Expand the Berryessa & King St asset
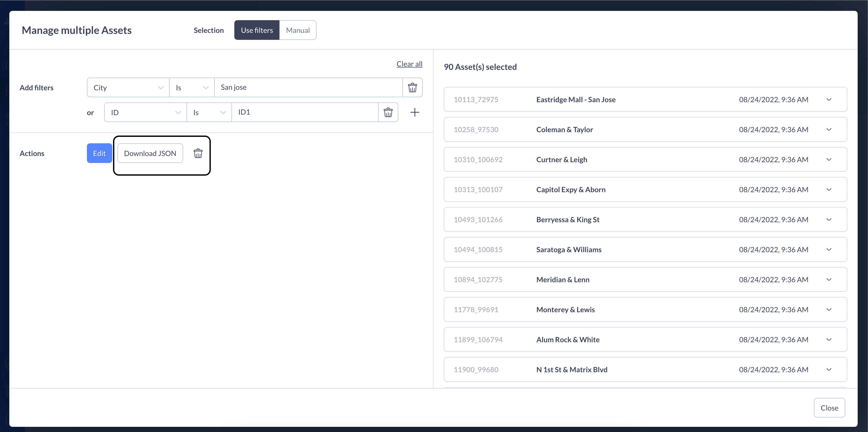The height and width of the screenshot is (432, 868). click(x=829, y=220)
